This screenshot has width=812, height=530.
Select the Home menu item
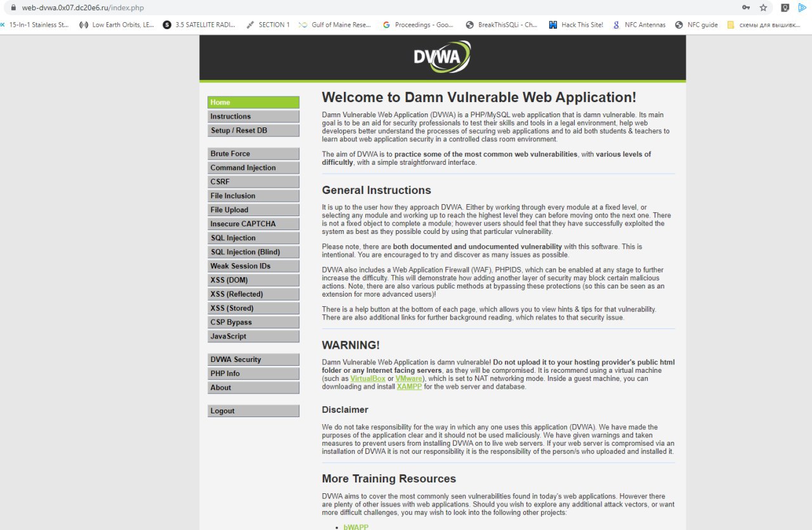click(x=253, y=102)
